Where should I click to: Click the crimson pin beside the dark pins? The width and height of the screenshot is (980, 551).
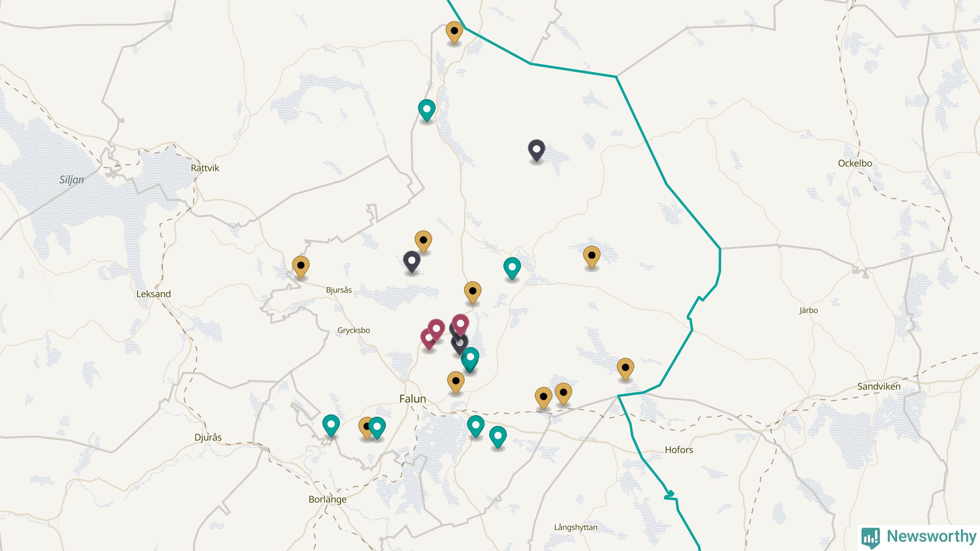click(461, 325)
